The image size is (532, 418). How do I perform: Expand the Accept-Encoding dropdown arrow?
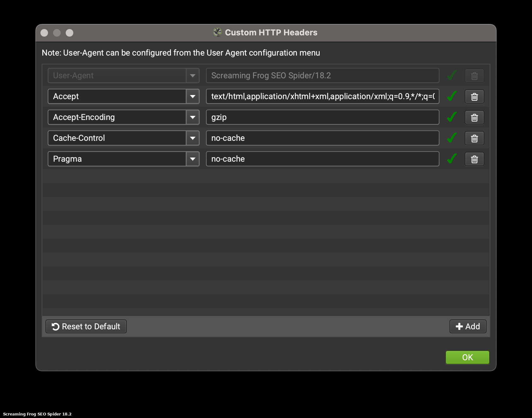pos(192,117)
